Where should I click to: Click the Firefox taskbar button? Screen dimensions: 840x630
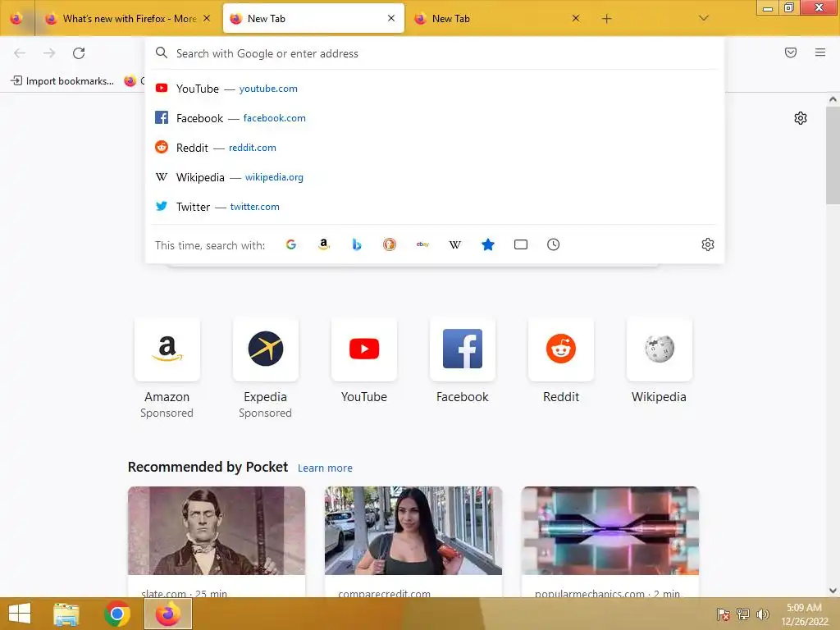[168, 614]
